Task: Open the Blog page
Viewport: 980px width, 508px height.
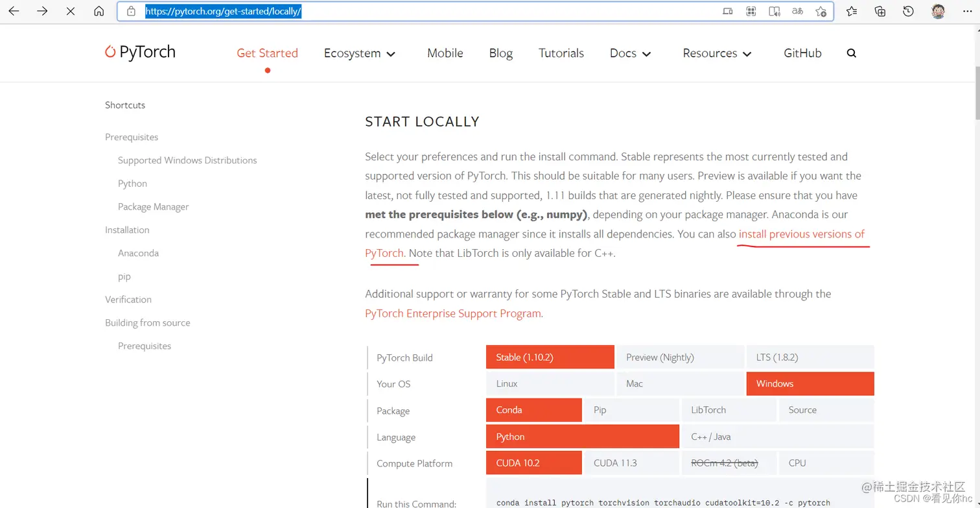Action: 501,53
